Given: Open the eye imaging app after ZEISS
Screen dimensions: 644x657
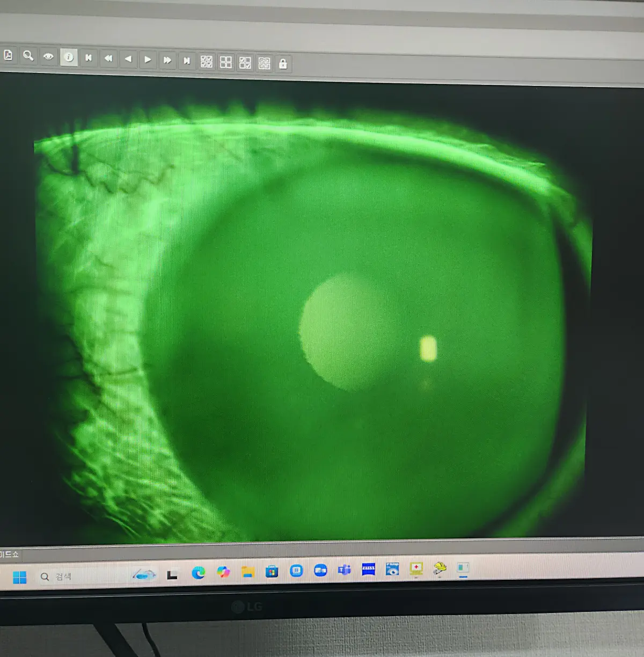Looking at the screenshot, I should point(392,569).
